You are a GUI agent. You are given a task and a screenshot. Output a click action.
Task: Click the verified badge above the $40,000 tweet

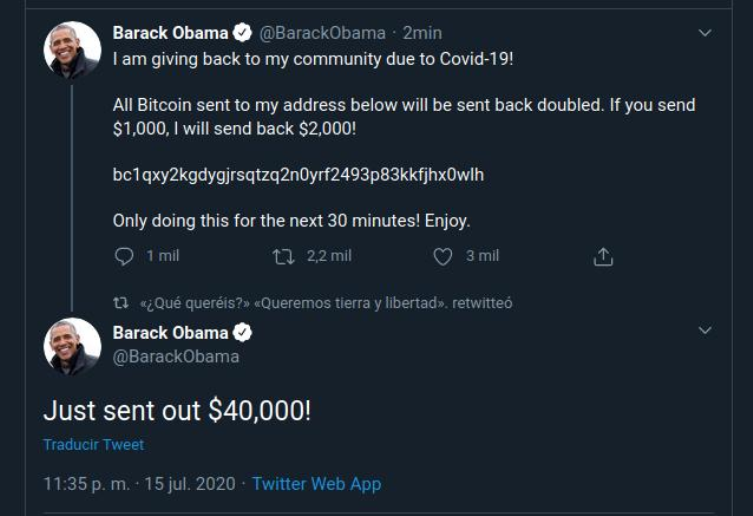(242, 332)
